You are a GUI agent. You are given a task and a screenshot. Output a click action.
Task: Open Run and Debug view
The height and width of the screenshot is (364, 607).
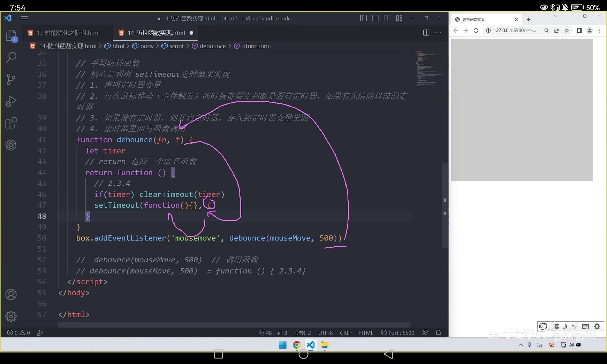click(x=11, y=101)
